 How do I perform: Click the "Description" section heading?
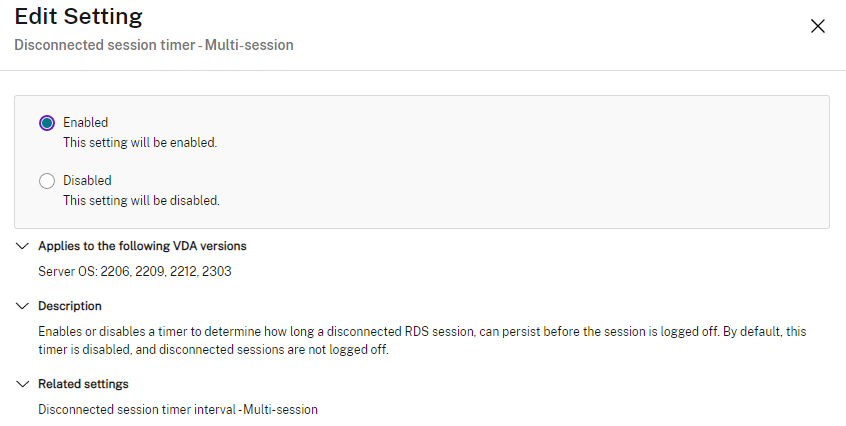pos(69,306)
